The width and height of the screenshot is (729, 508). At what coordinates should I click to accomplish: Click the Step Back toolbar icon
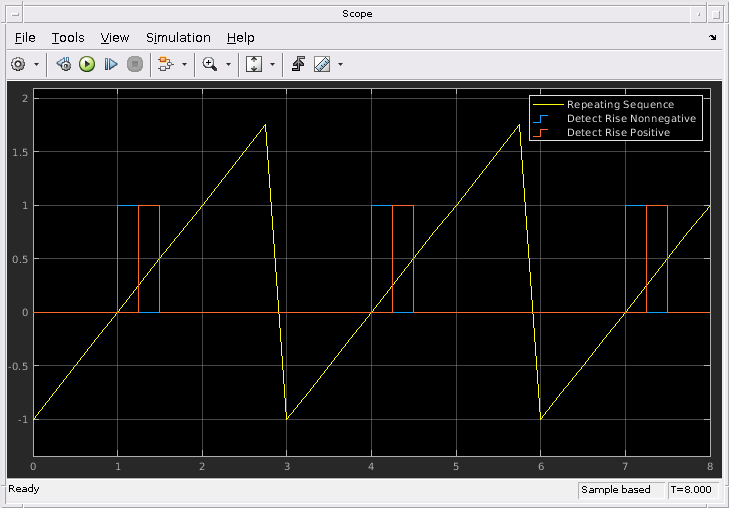64,64
